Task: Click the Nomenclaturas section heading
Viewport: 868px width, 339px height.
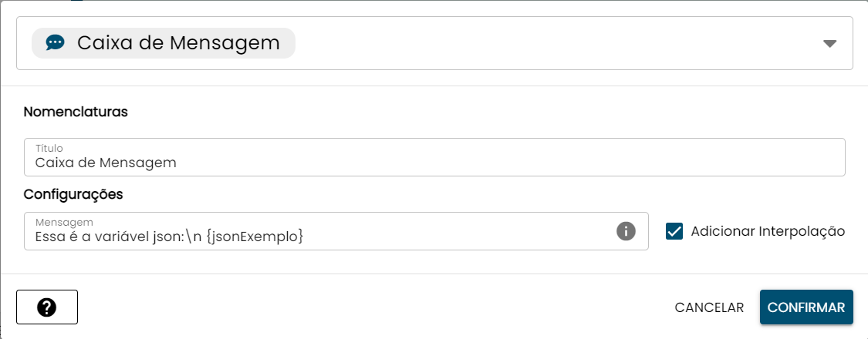Action: (76, 112)
